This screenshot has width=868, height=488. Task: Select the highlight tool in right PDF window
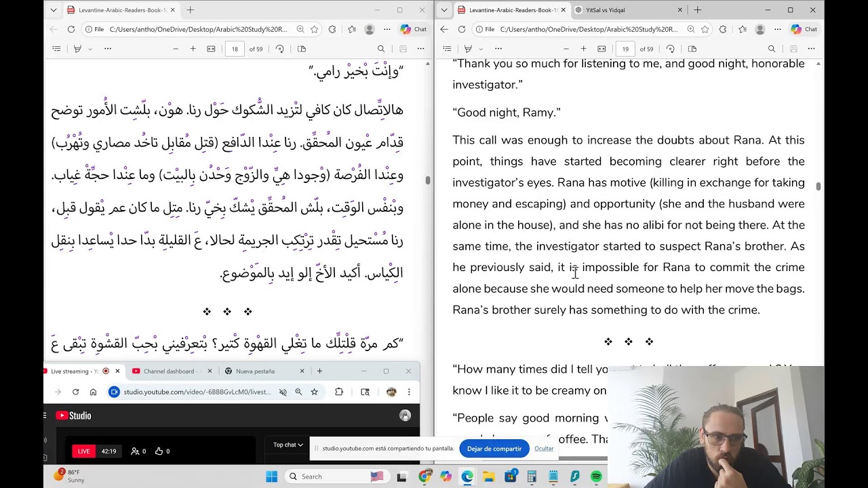[x=468, y=49]
